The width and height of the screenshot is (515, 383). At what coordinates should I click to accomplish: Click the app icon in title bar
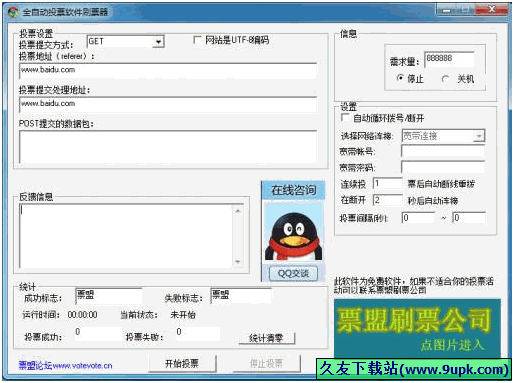pyautogui.click(x=13, y=13)
